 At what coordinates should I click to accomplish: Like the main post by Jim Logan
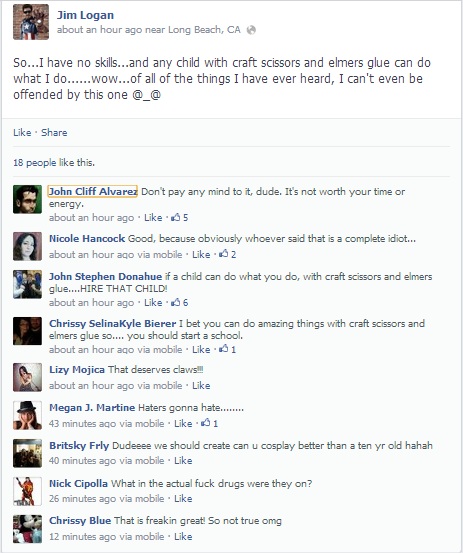coord(22,133)
